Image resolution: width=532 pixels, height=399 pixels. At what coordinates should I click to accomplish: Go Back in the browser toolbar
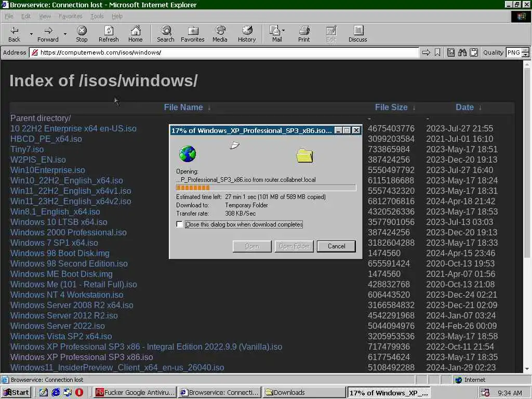coord(14,34)
